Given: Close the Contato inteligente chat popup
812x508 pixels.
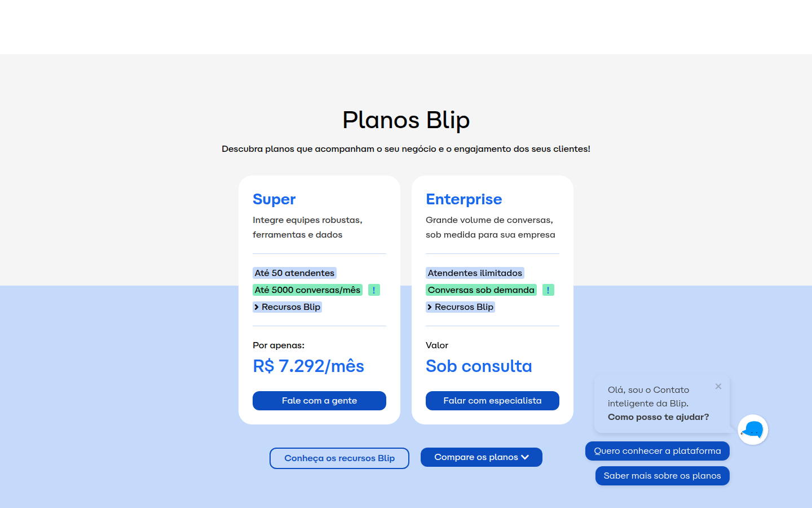Looking at the screenshot, I should click(x=718, y=387).
